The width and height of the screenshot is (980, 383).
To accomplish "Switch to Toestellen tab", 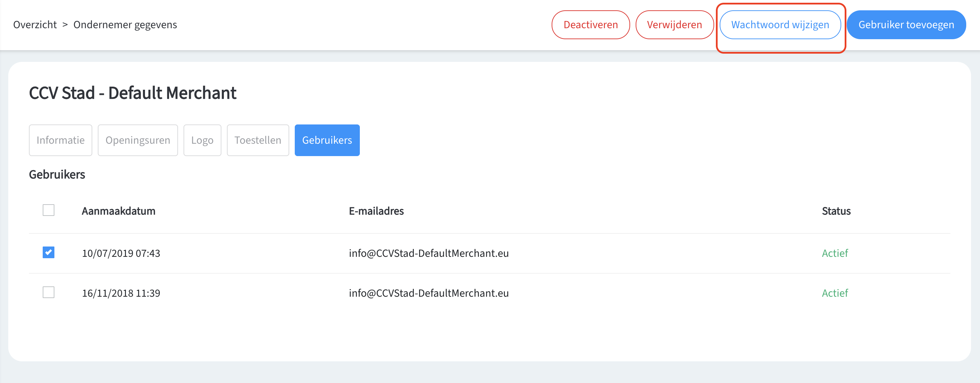I will [258, 140].
